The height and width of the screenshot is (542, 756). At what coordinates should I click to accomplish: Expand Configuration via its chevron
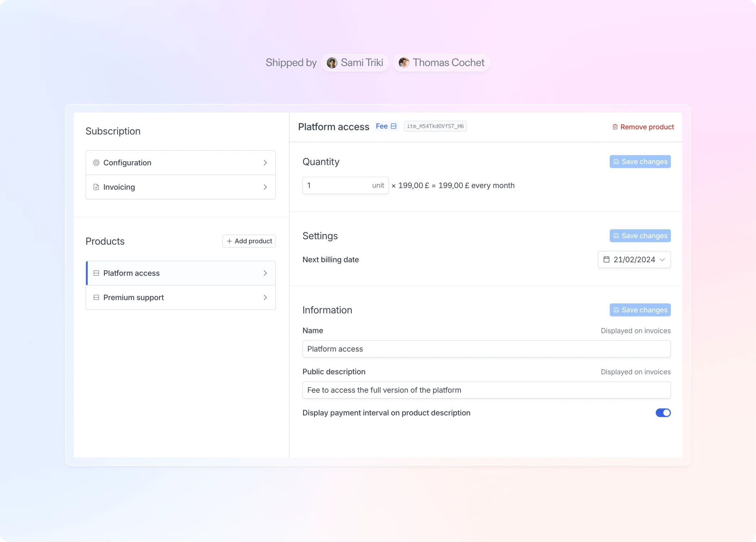[265, 163]
